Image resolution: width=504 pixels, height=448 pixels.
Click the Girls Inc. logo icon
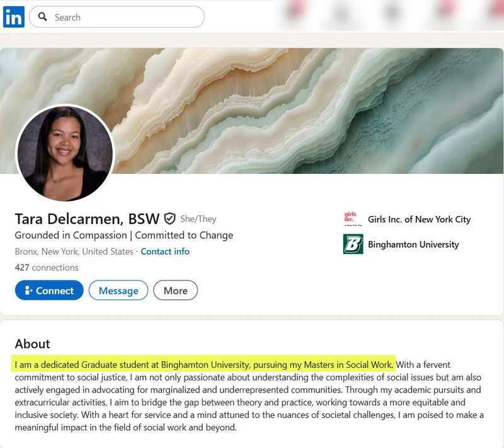pos(353,219)
